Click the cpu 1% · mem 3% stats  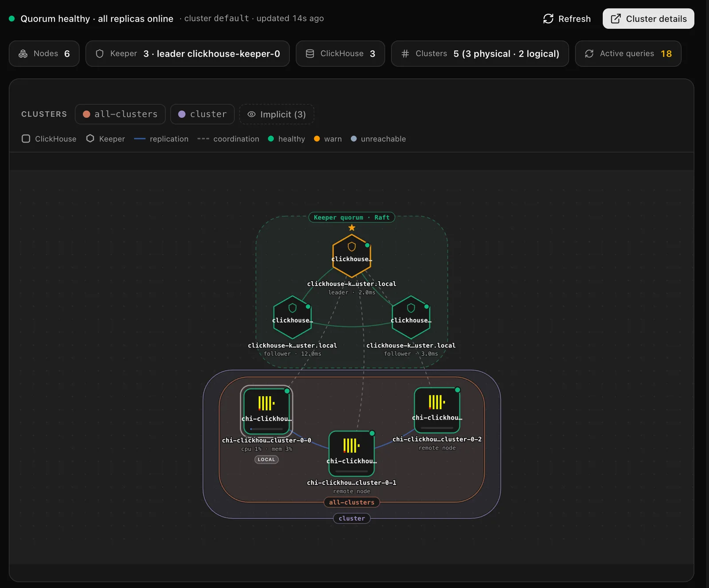click(266, 449)
